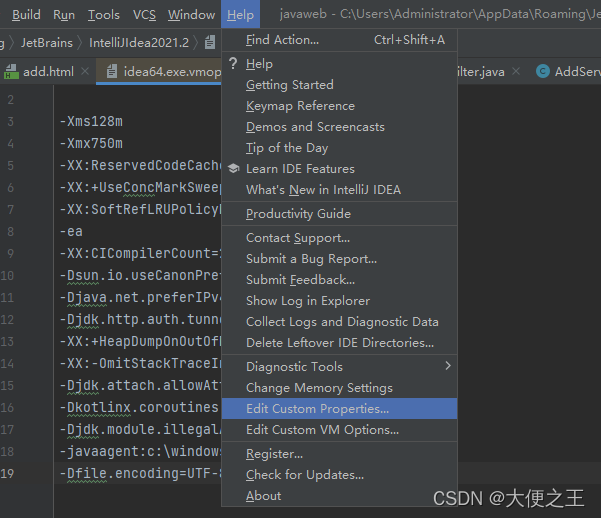Click the add.html file type icon
Image resolution: width=601 pixels, height=518 pixels.
click(x=11, y=72)
